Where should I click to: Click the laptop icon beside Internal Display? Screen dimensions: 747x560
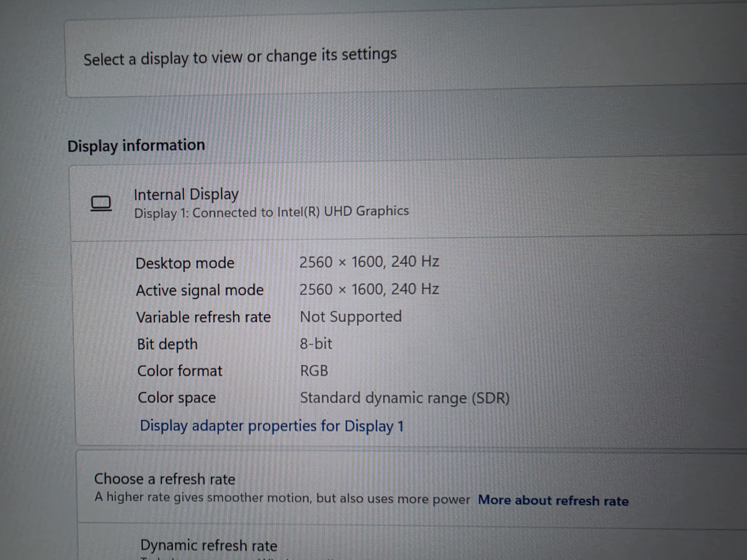tap(101, 203)
